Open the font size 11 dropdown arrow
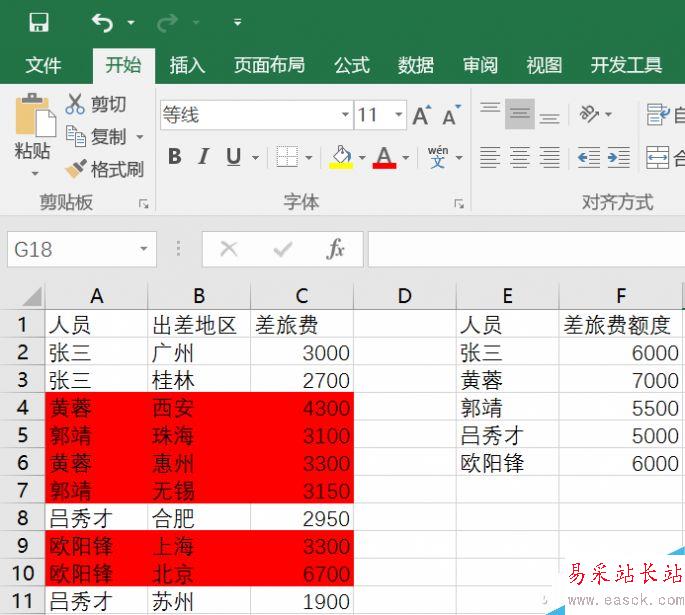Image resolution: width=685 pixels, height=615 pixels. (398, 115)
